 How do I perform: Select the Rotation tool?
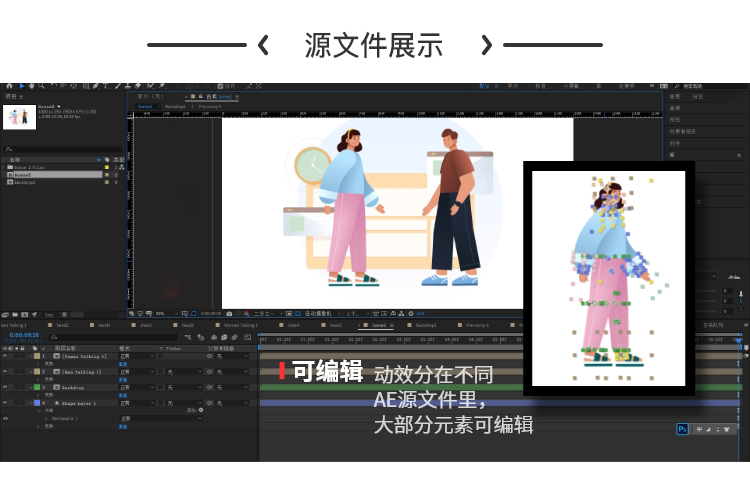click(54, 86)
